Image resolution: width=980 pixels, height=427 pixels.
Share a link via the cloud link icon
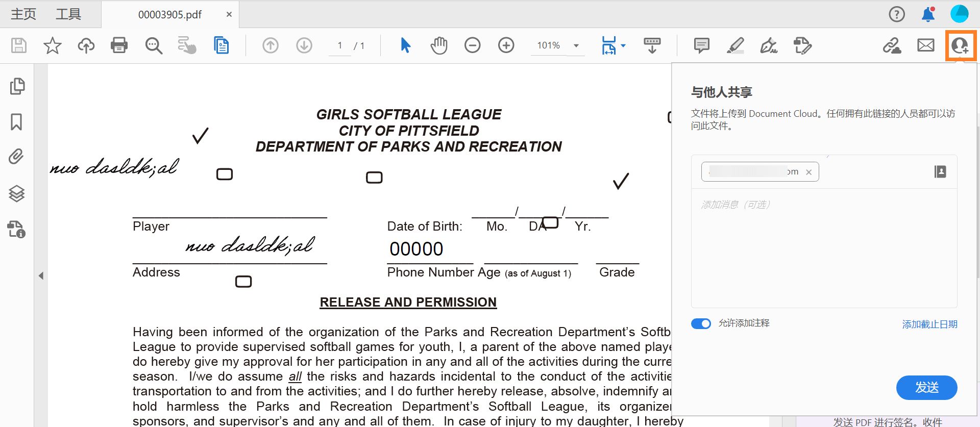pos(892,45)
